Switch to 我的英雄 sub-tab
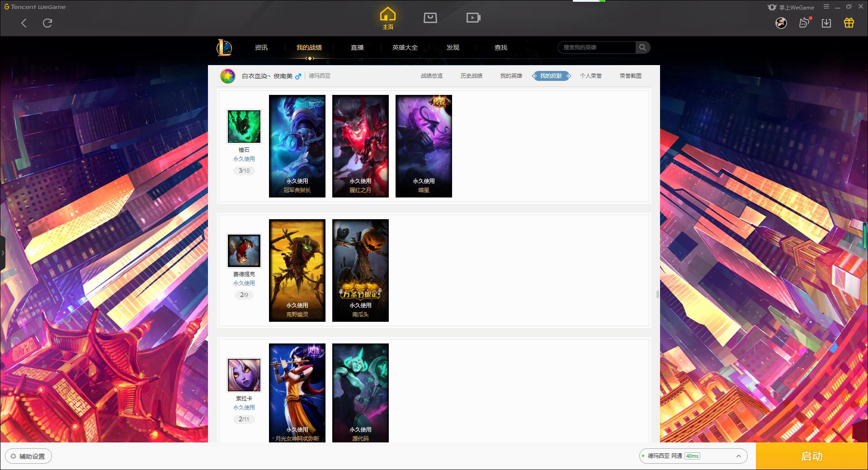Screen dimensions: 868x470 [x=511, y=76]
